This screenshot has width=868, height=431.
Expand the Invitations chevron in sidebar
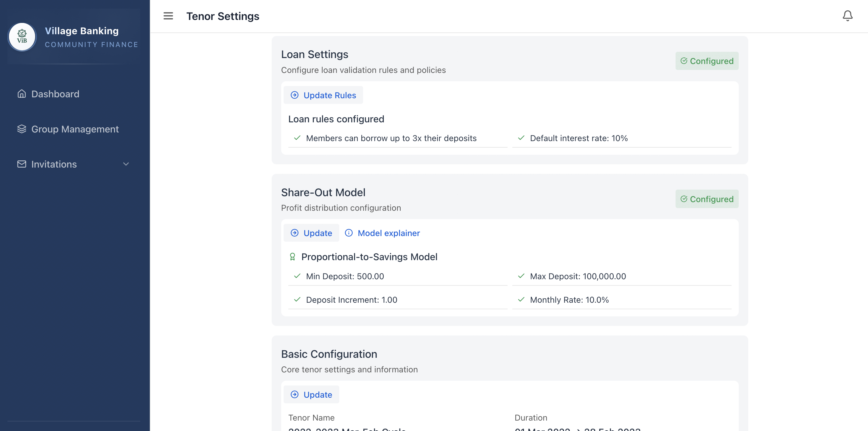[x=126, y=164]
